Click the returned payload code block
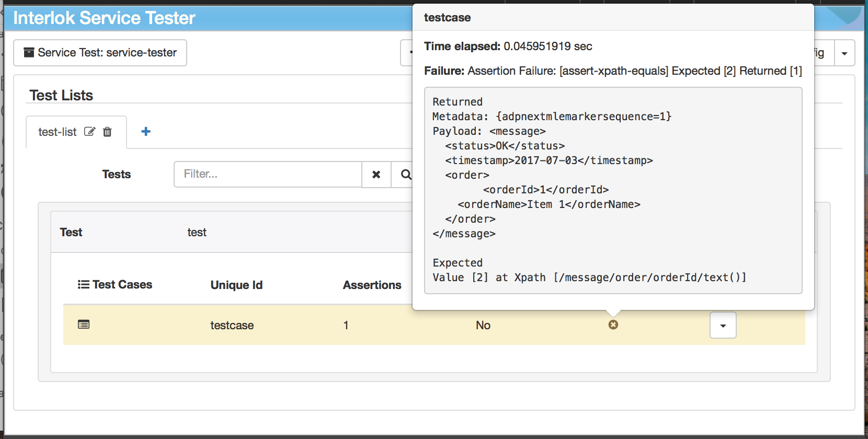 pyautogui.click(x=613, y=190)
